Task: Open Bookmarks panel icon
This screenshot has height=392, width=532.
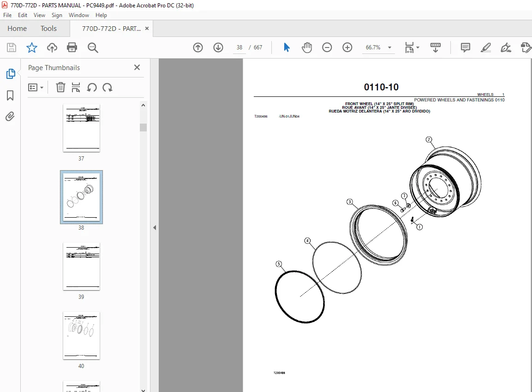Action: tap(10, 95)
